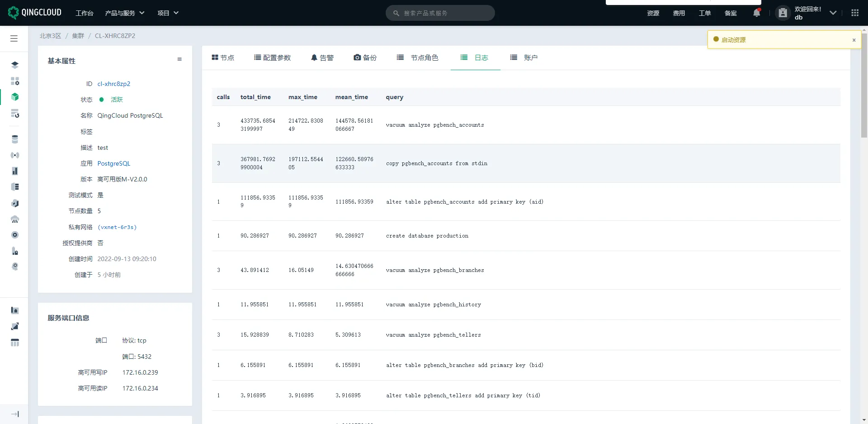Click the hamburger menu in sidebar
This screenshot has height=424, width=868.
[14, 38]
